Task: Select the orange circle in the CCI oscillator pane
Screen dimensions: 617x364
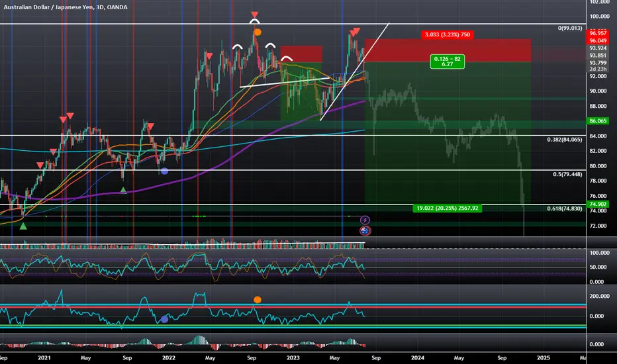Action: click(x=258, y=300)
